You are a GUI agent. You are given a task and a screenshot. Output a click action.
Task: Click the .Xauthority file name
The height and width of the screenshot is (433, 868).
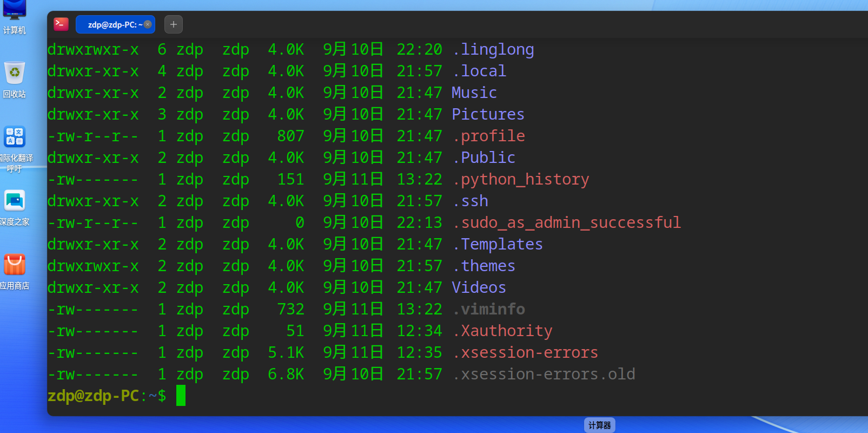(x=502, y=331)
